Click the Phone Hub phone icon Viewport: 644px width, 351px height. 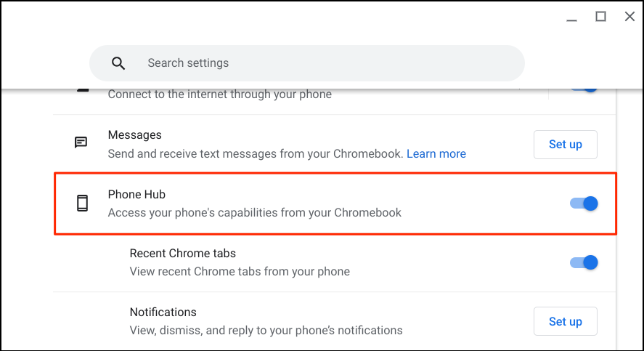click(82, 203)
